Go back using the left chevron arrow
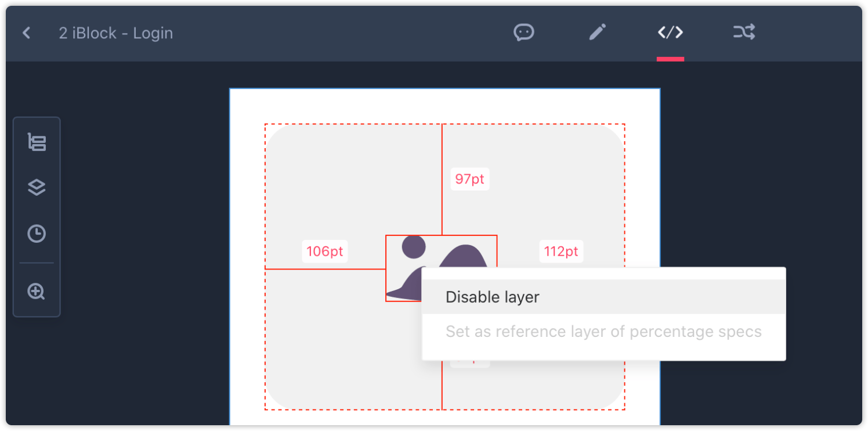 [x=26, y=33]
